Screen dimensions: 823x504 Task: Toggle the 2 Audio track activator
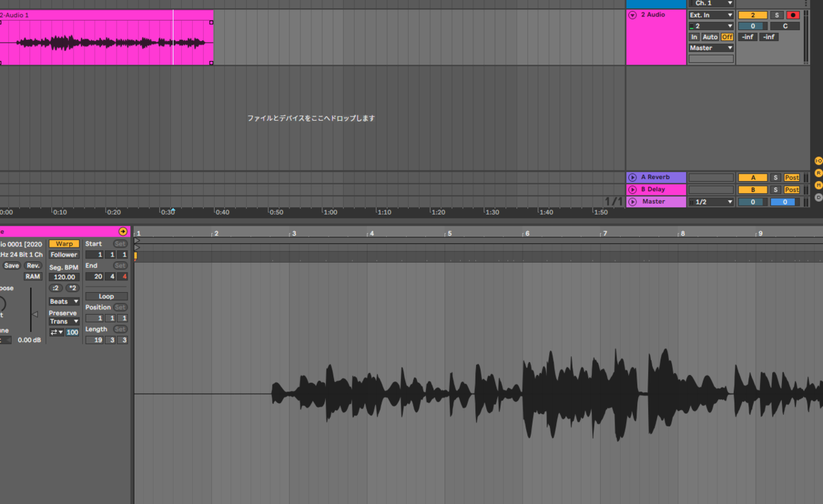pyautogui.click(x=752, y=15)
